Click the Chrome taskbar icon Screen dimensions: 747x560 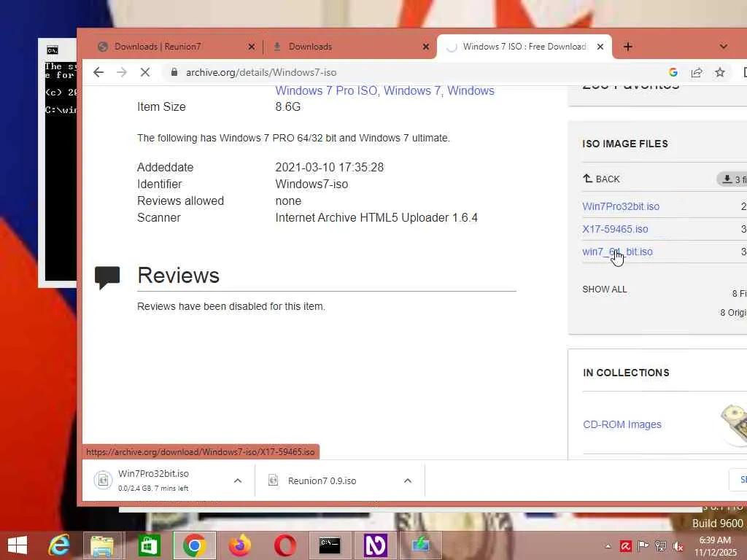[194, 545]
